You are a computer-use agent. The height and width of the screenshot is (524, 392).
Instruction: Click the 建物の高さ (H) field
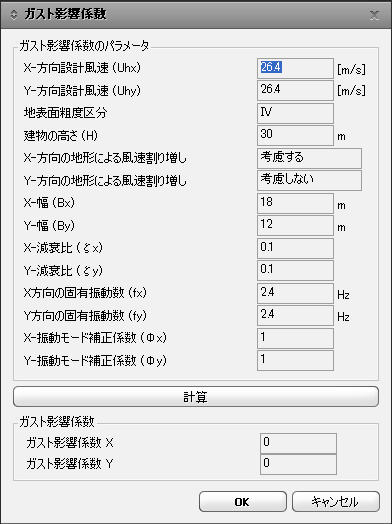[x=295, y=135]
